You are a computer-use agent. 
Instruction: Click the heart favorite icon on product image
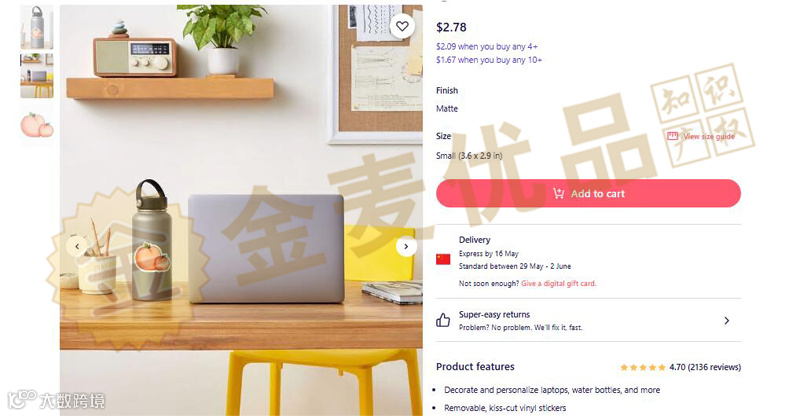coord(402,26)
